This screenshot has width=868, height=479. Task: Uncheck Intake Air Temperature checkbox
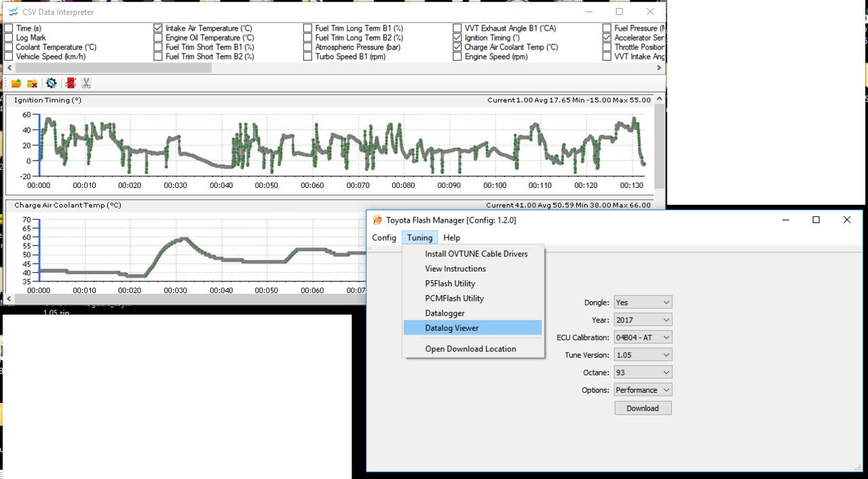(x=158, y=28)
